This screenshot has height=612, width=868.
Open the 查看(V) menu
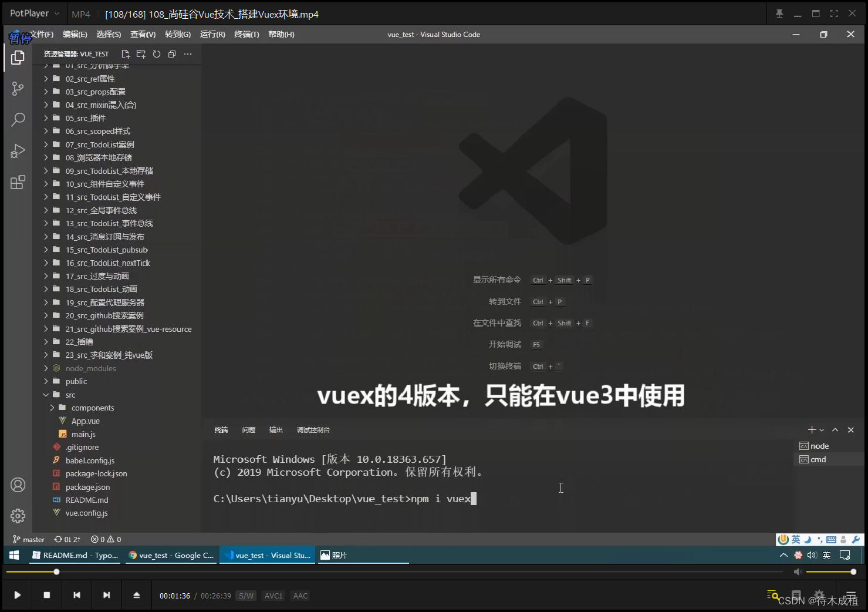point(143,34)
